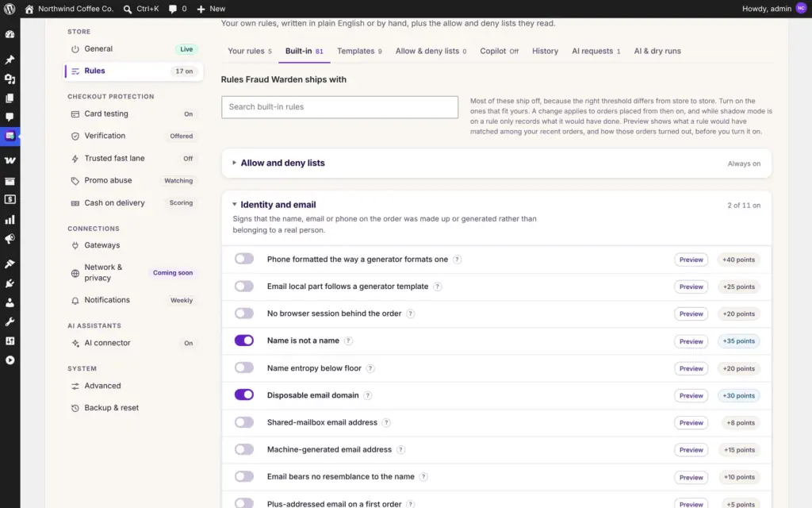
Task: Open Comments icon in admin sidebar
Action: point(10,117)
